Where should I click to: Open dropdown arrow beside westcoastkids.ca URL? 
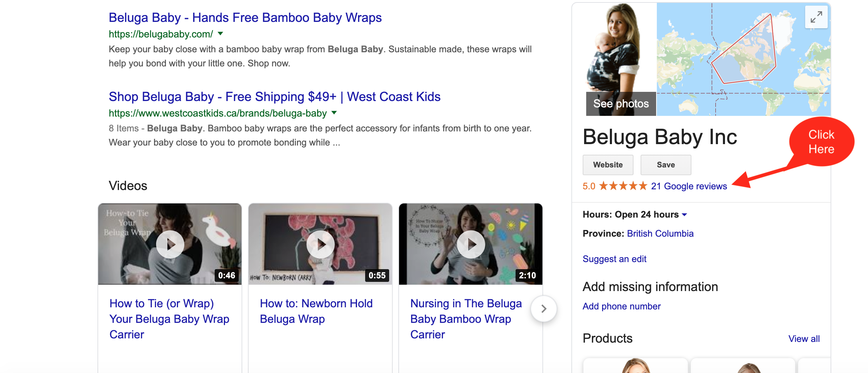coord(334,113)
